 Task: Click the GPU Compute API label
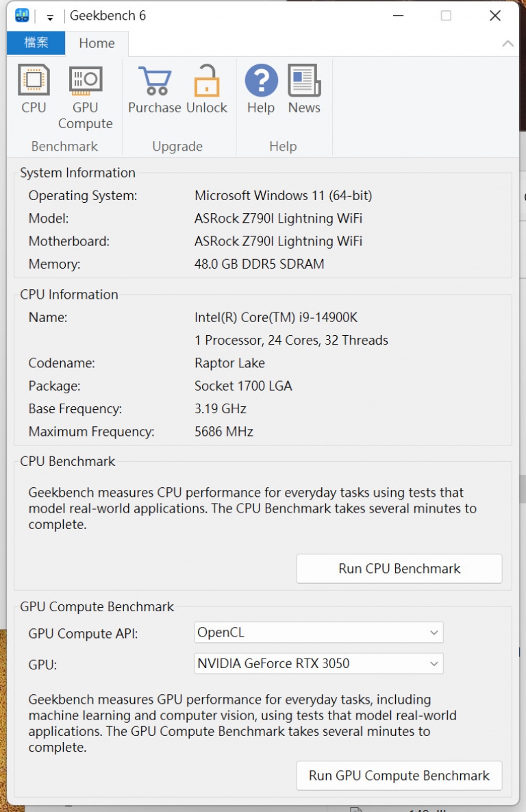(84, 634)
